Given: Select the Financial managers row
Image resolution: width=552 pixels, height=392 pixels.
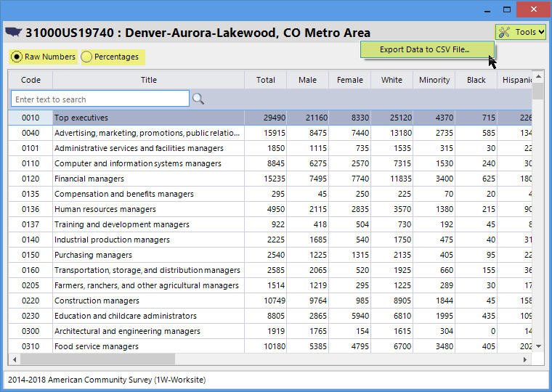Looking at the screenshot, I should [x=147, y=179].
